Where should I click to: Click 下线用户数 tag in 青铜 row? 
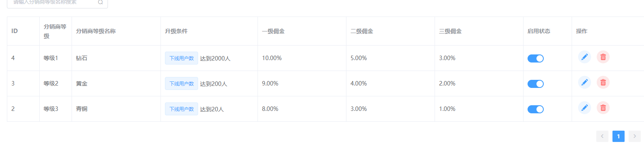pos(182,109)
